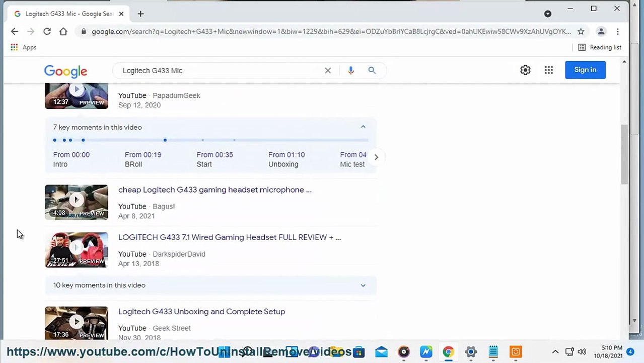Screen dimensions: 644x363
Task: Play the 27:51 video thumbnail
Action: tap(77, 250)
